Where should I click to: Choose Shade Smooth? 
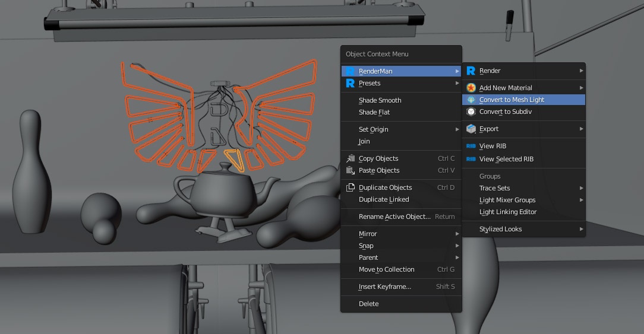point(380,100)
